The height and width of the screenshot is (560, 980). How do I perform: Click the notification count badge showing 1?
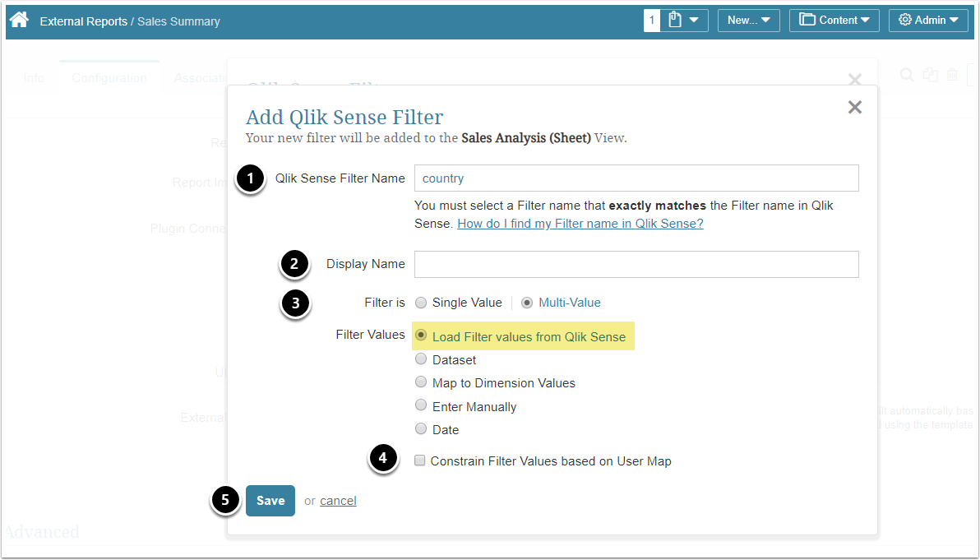tap(652, 20)
